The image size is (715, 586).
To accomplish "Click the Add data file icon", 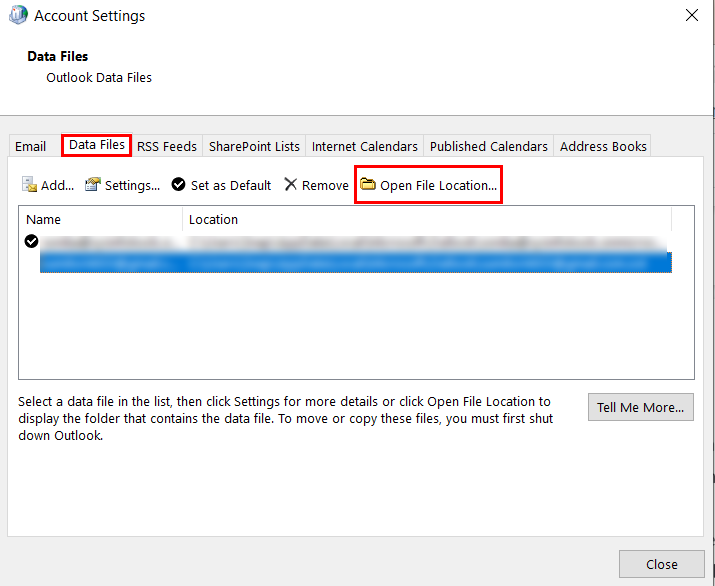I will (30, 185).
